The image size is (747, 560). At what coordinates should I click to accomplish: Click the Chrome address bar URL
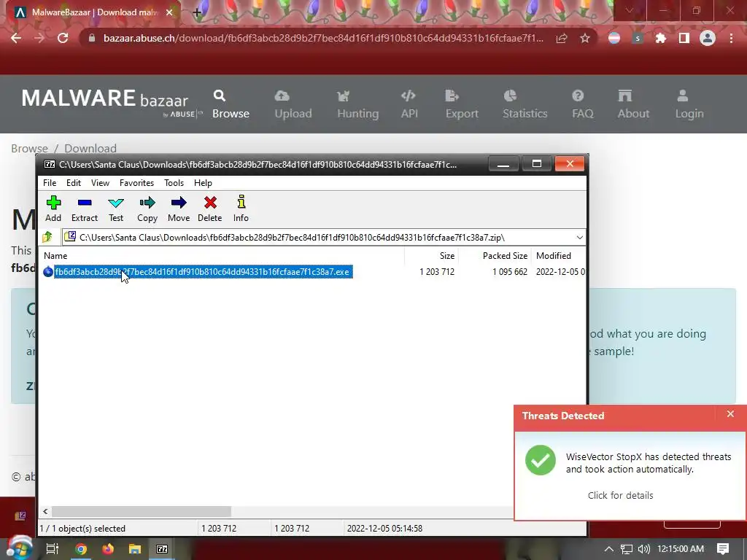coord(323,38)
